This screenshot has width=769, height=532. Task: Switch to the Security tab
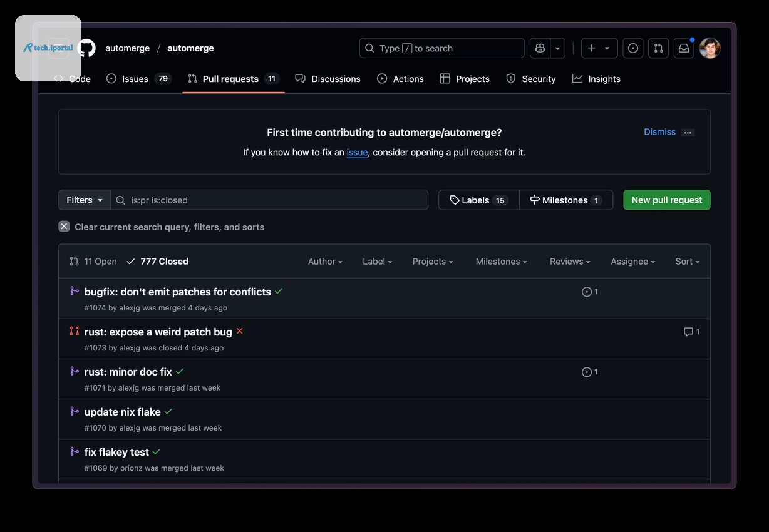point(531,79)
